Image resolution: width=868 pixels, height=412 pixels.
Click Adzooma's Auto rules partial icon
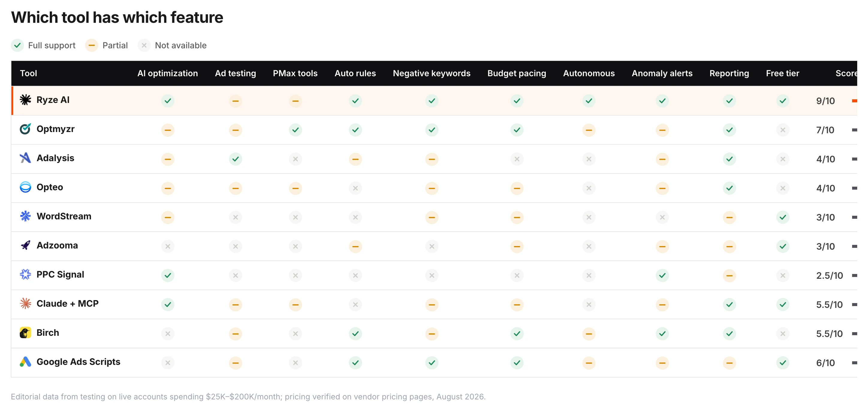point(355,246)
